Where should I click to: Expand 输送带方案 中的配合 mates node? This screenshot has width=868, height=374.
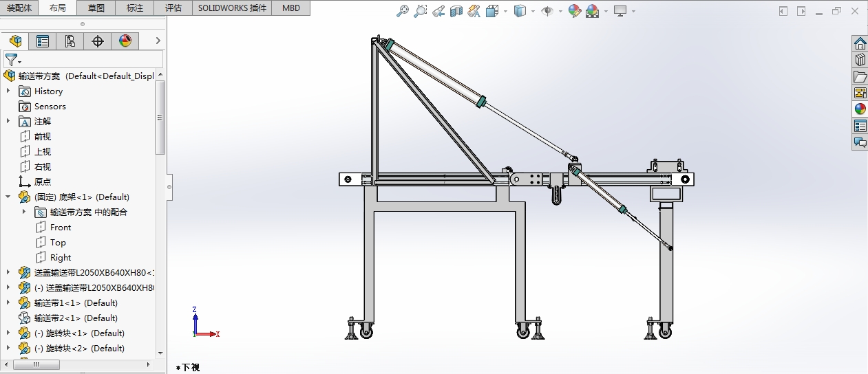24,212
